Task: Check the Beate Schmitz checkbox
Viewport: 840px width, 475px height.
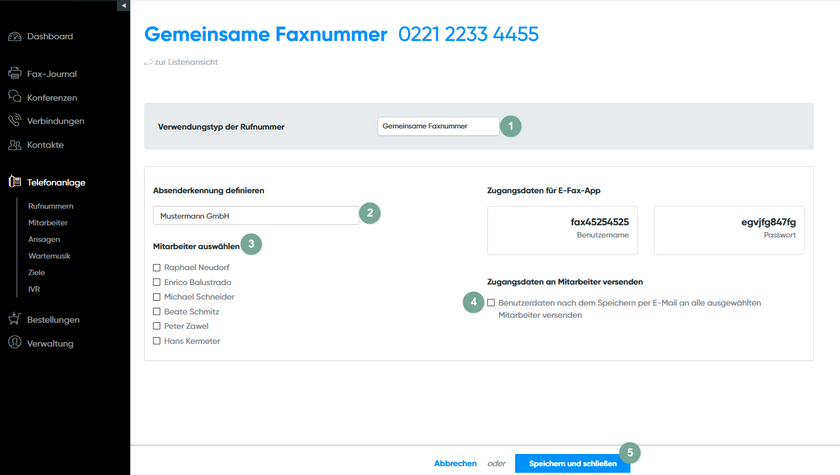Action: coord(156,312)
